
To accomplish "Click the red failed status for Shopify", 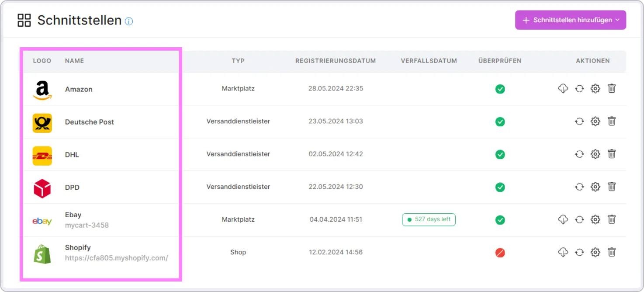I will tap(500, 253).
